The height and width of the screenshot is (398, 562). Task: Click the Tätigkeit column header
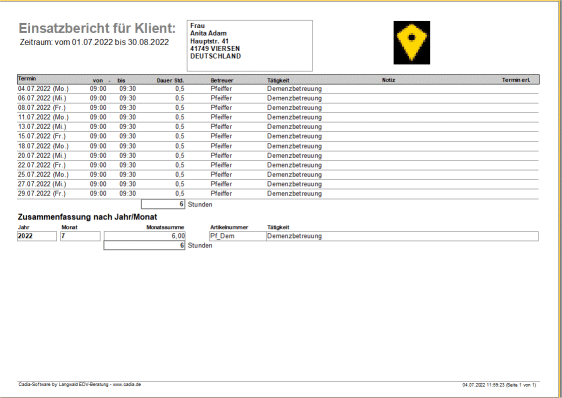pyautogui.click(x=278, y=80)
